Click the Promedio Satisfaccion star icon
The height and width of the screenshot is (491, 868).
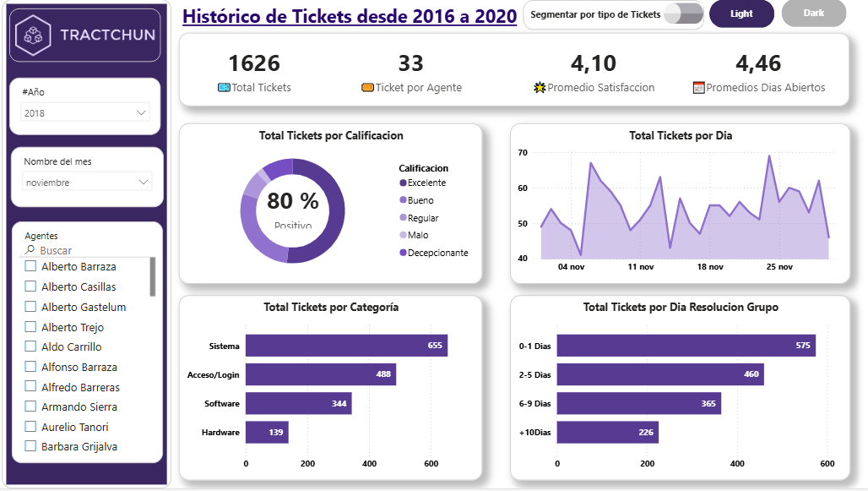(x=540, y=88)
